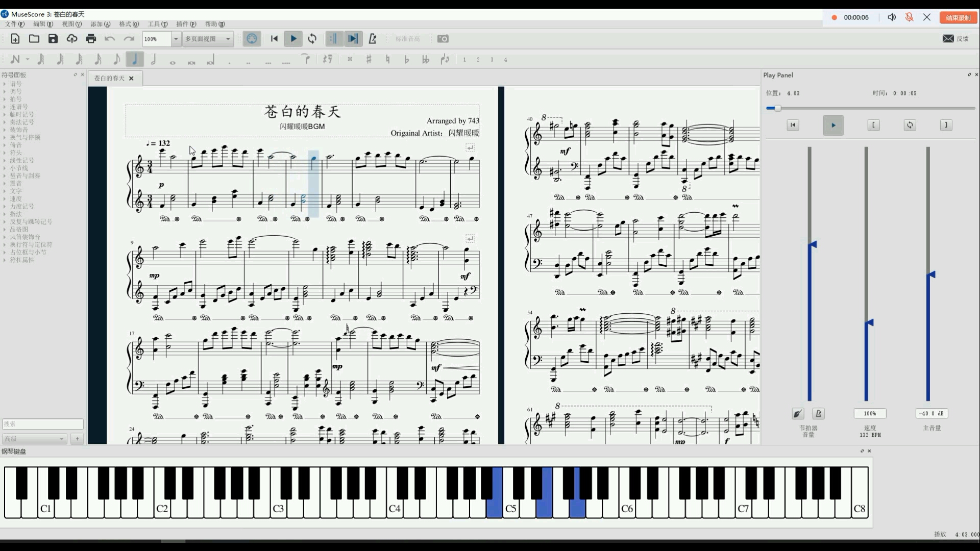Image resolution: width=980 pixels, height=551 pixels.
Task: Open the 编辑 menu
Action: click(43, 24)
